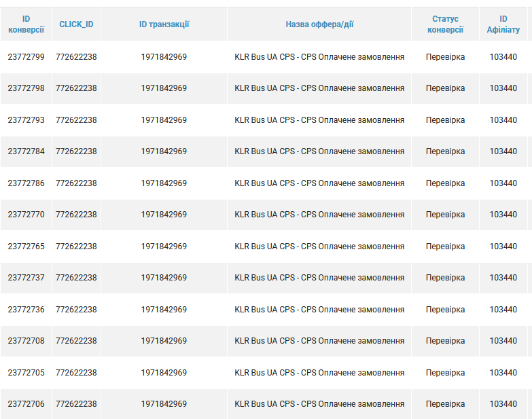
Task: Select conversion ID 23772737
Action: (26, 278)
